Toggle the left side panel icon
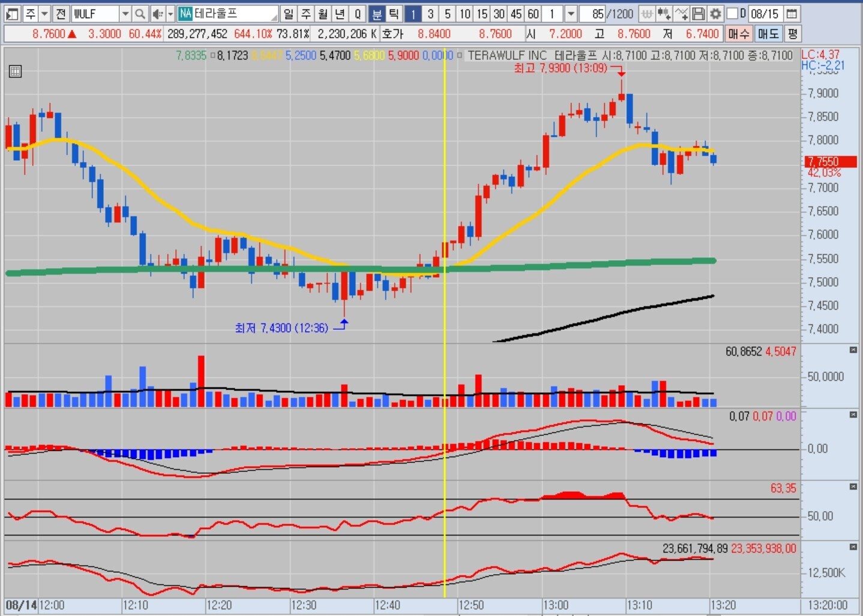The image size is (863, 616). pyautogui.click(x=12, y=13)
